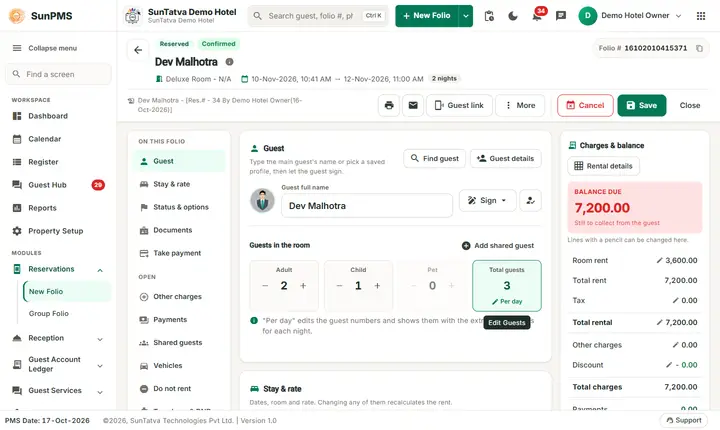Toggle dark mode moon icon
720x430 pixels.
tap(512, 16)
